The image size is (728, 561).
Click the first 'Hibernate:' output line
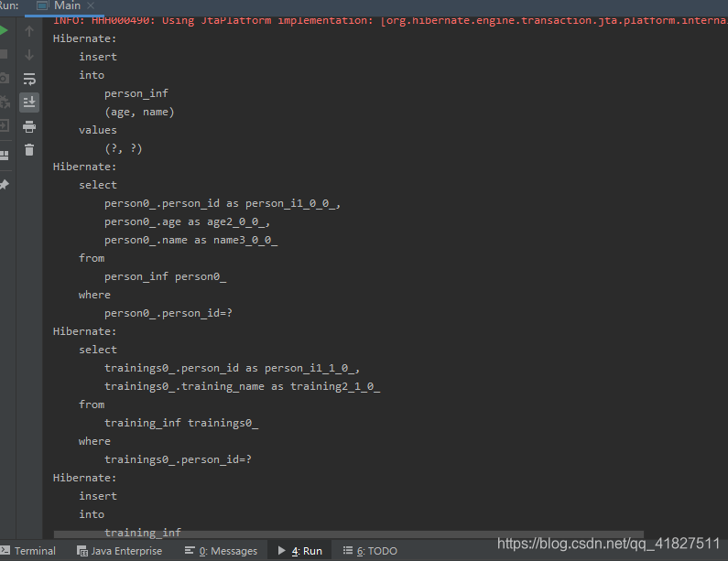tap(84, 38)
